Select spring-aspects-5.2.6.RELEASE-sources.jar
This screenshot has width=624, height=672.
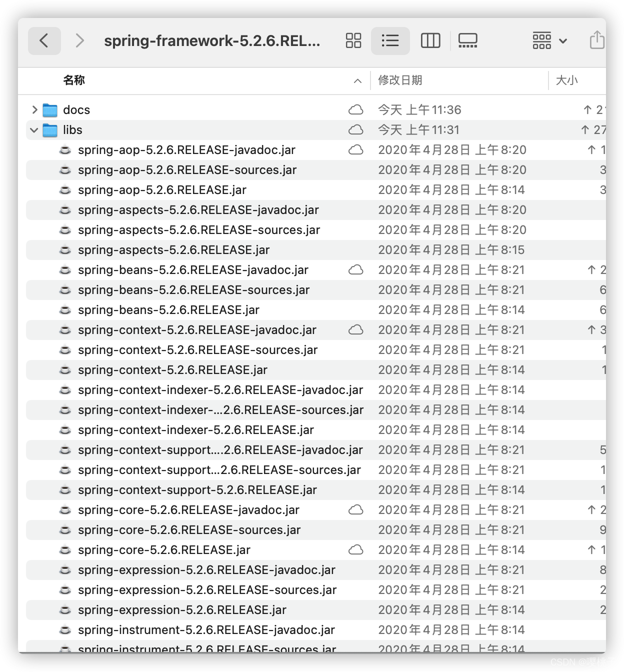coord(199,230)
